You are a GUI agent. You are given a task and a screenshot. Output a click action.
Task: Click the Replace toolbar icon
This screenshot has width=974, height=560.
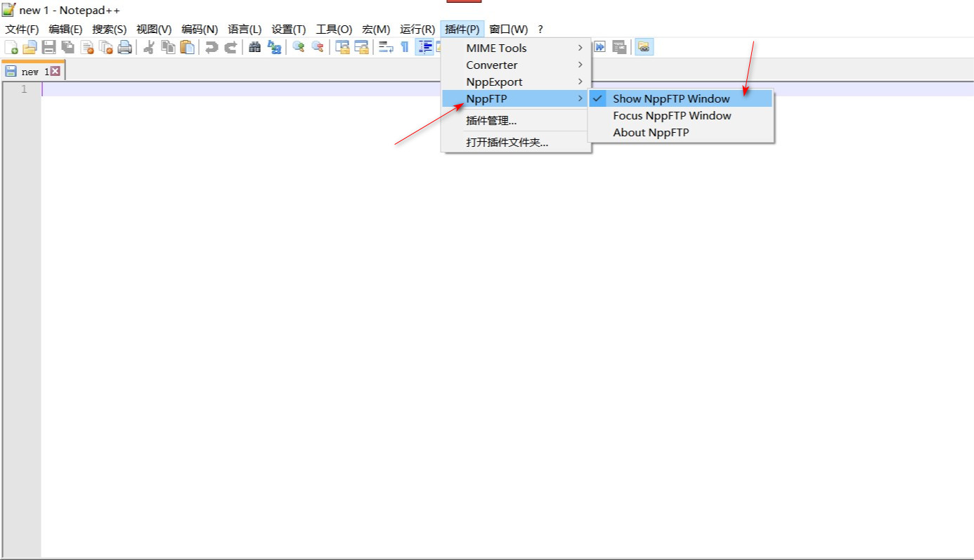click(x=274, y=47)
